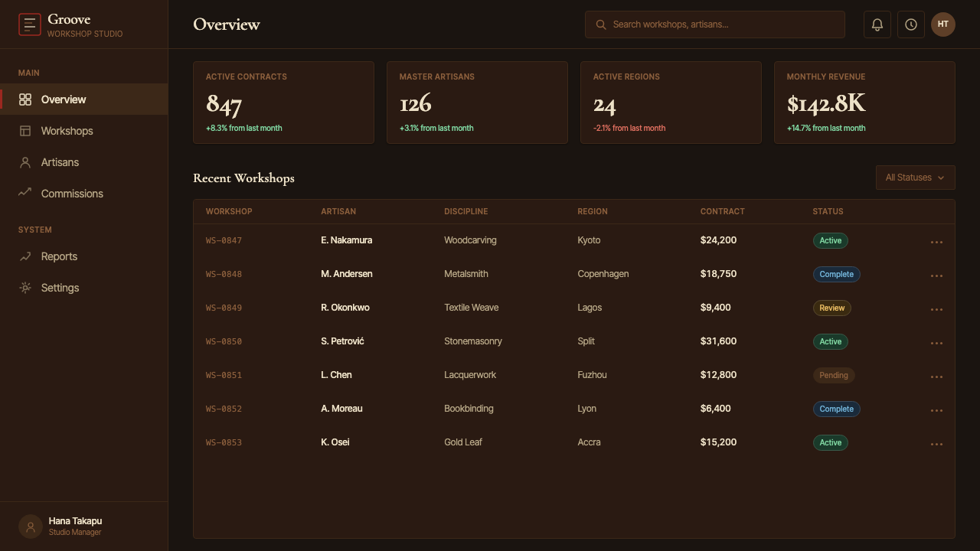The width and height of the screenshot is (980, 551).
Task: Open Reports from System section
Action: [84, 256]
